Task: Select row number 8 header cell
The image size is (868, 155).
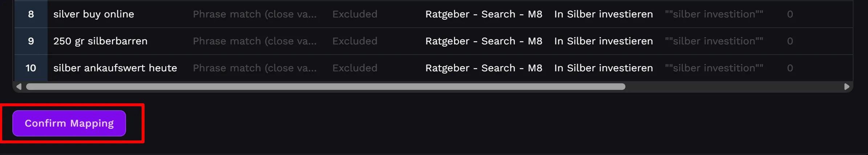Action: (31, 14)
